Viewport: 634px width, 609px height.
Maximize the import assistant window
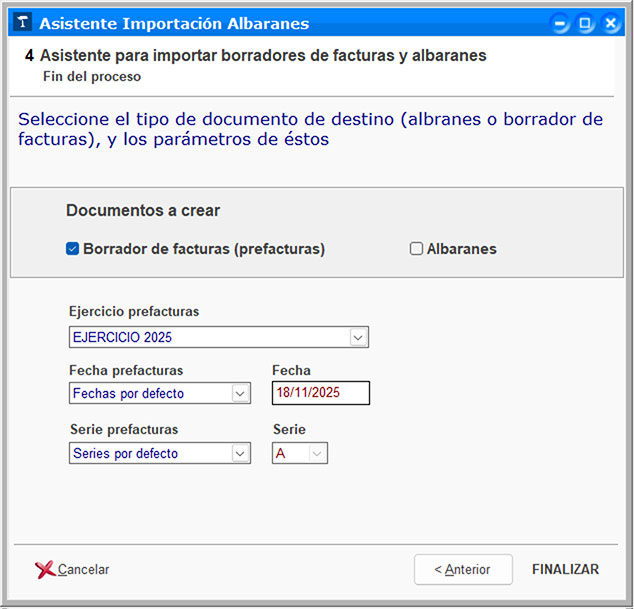[586, 24]
